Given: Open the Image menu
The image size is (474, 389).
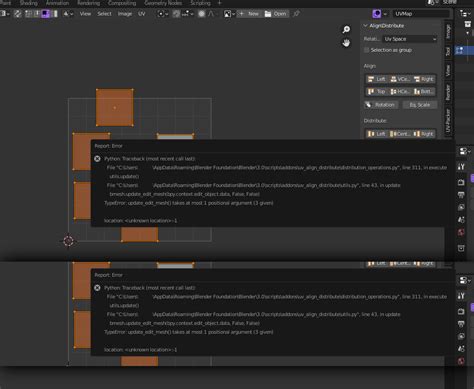Looking at the screenshot, I should 125,14.
